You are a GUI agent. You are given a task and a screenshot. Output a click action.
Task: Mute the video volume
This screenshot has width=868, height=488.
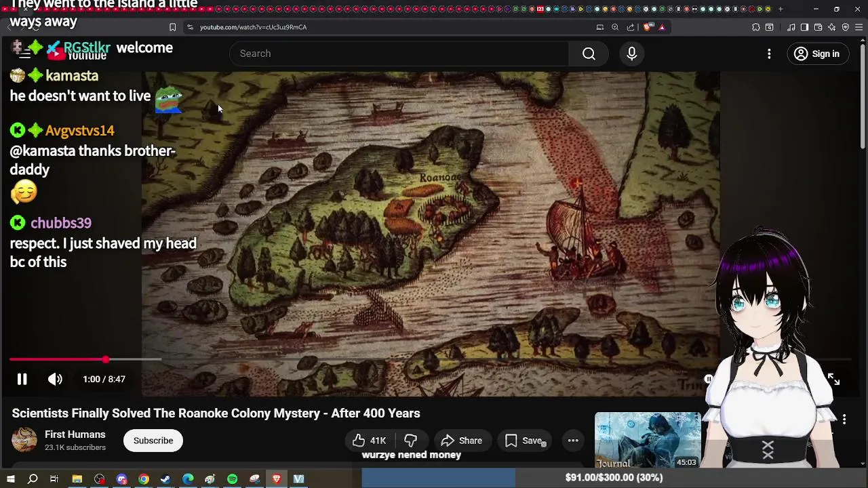click(55, 380)
